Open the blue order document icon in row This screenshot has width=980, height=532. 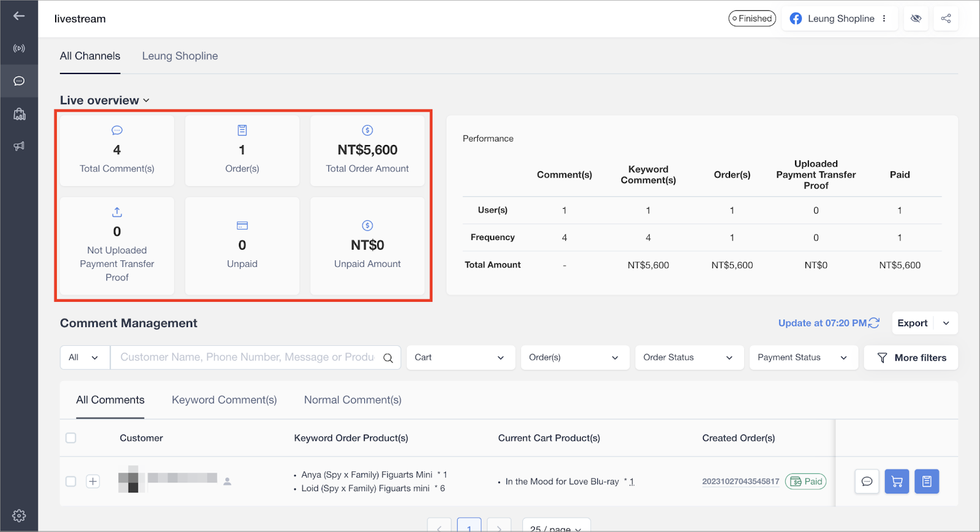point(927,481)
